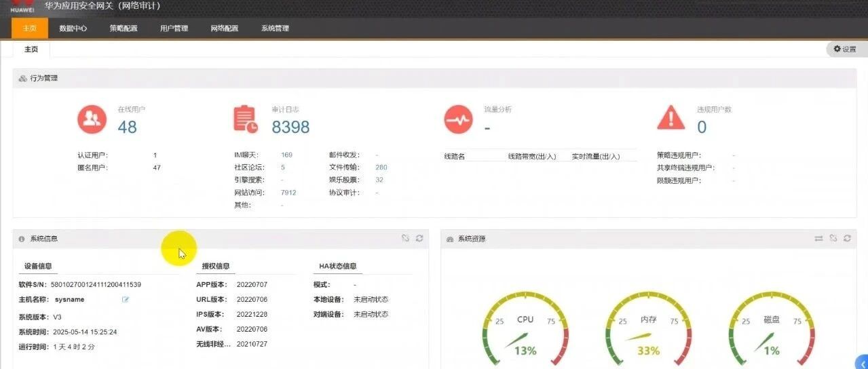Select the HA状态信息 heading

point(338,266)
